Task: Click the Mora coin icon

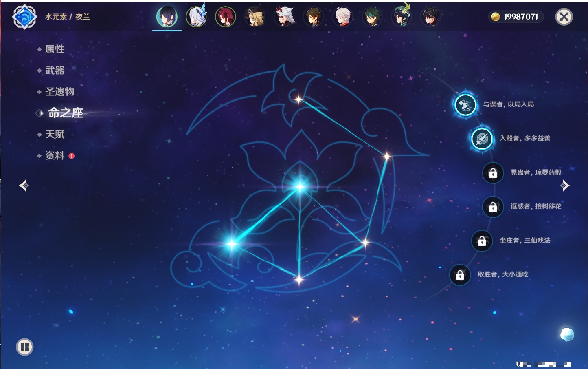Action: pos(495,17)
